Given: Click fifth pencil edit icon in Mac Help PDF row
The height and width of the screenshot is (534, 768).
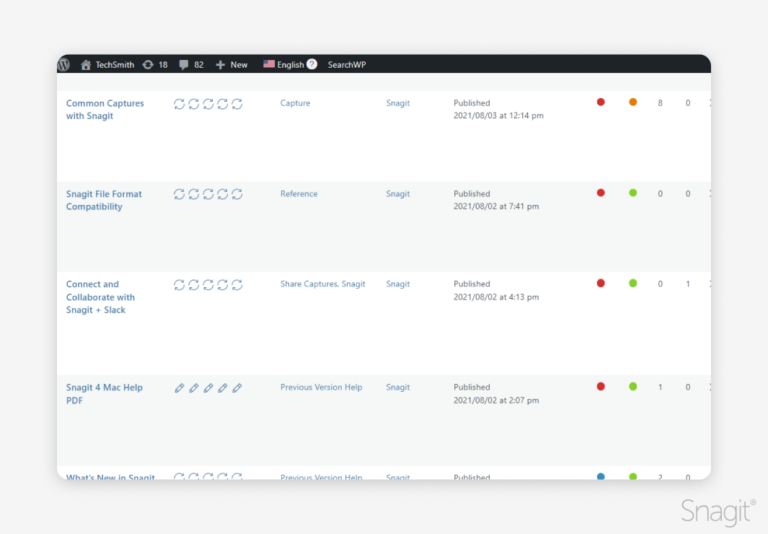Looking at the screenshot, I should click(237, 388).
